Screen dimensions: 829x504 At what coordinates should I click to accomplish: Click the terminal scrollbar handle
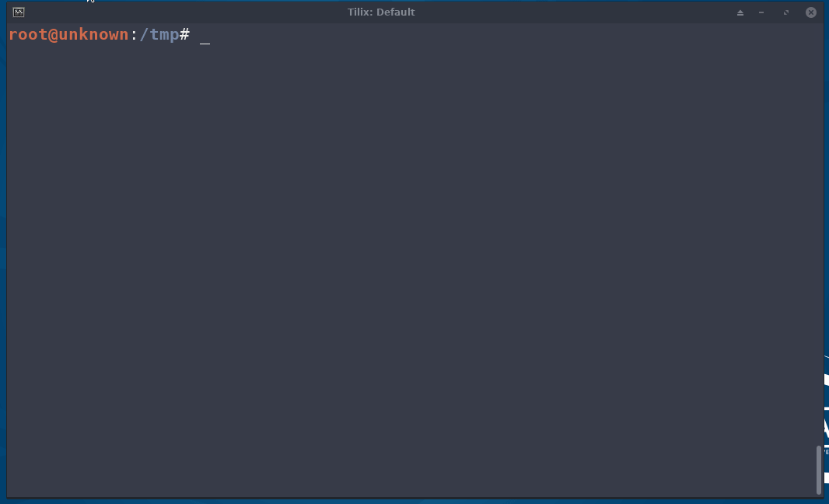click(819, 470)
